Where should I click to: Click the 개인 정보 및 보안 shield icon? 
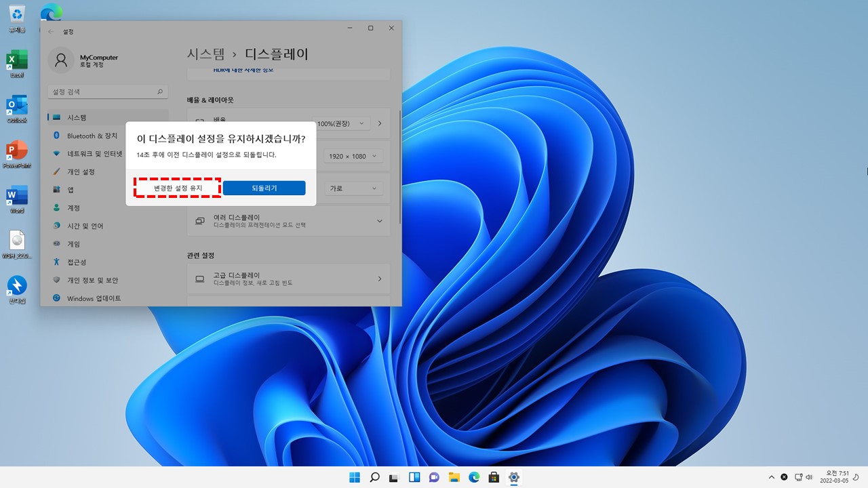pos(57,280)
